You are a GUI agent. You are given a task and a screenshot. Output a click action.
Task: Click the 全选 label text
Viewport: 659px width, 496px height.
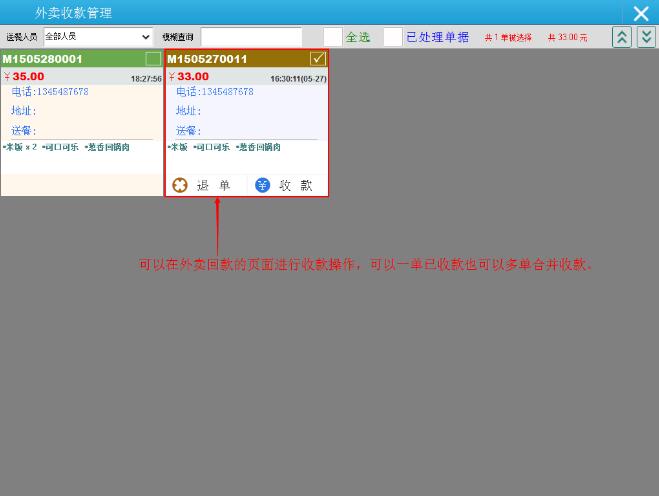[x=358, y=37]
